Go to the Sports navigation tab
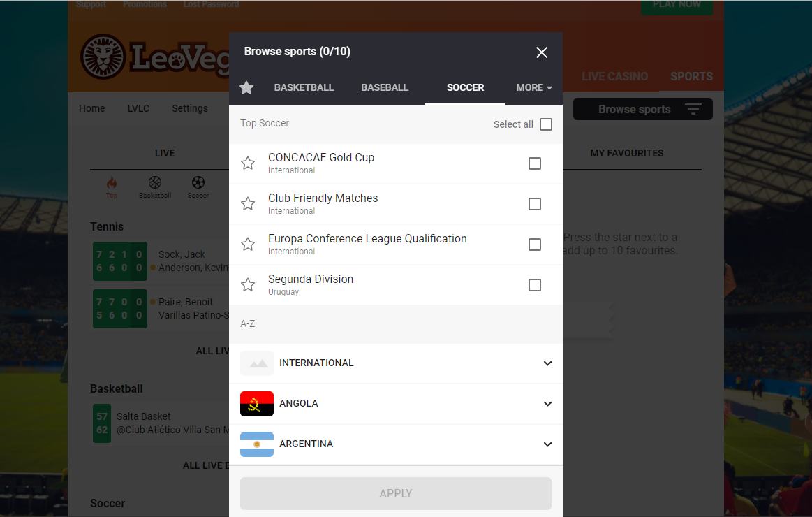This screenshot has height=517, width=812. (x=691, y=77)
